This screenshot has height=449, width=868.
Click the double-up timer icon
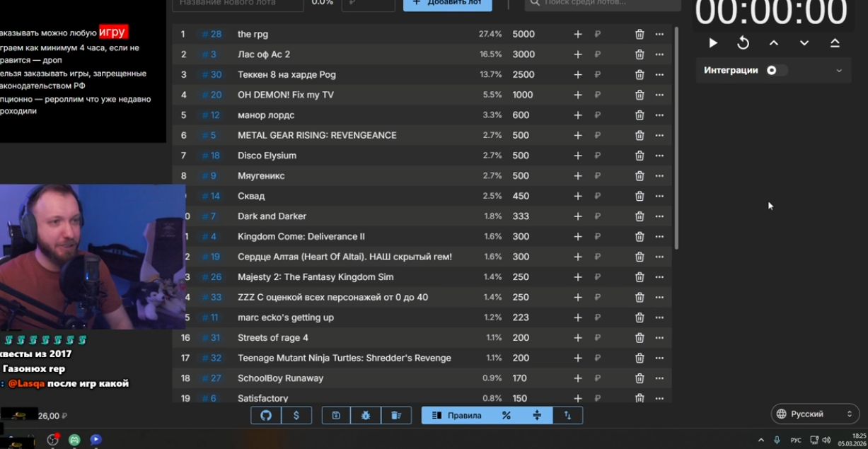point(835,43)
